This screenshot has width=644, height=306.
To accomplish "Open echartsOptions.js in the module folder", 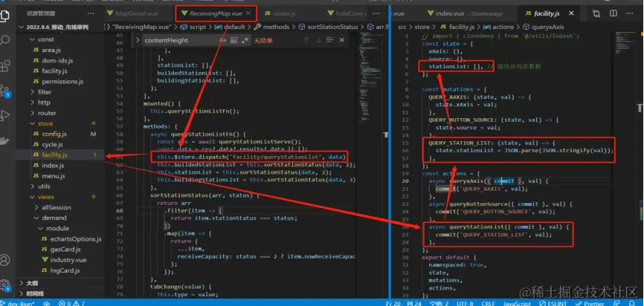I will point(76,238).
